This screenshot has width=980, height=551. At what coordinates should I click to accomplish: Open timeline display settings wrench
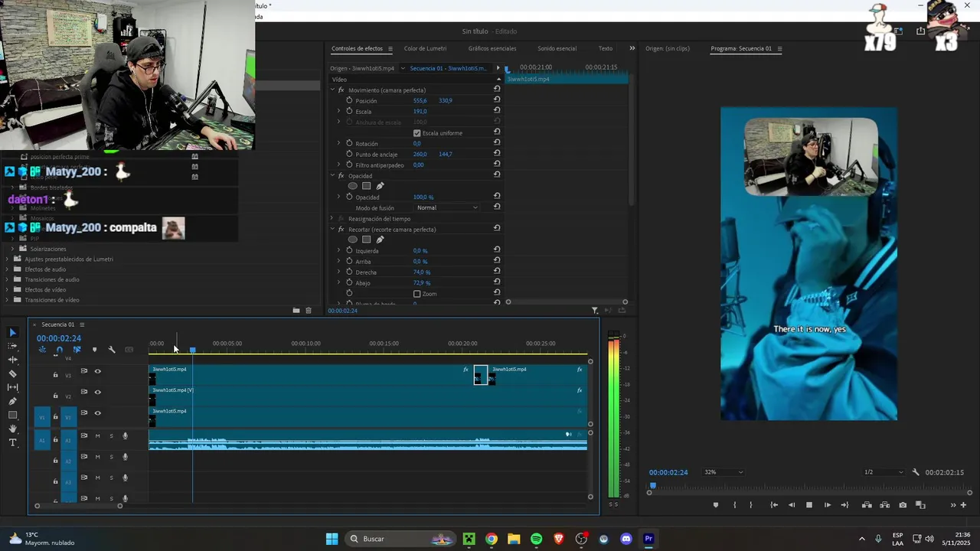[112, 350]
